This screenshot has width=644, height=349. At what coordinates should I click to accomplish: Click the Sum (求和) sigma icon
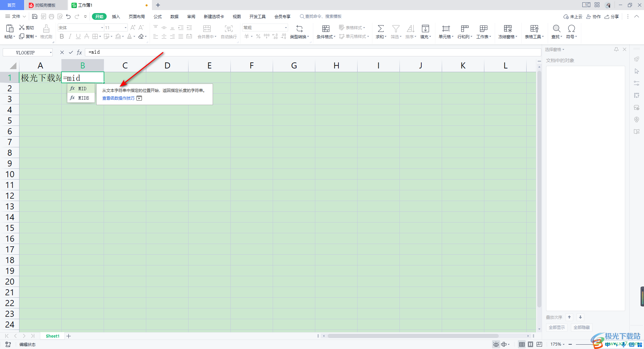click(381, 29)
